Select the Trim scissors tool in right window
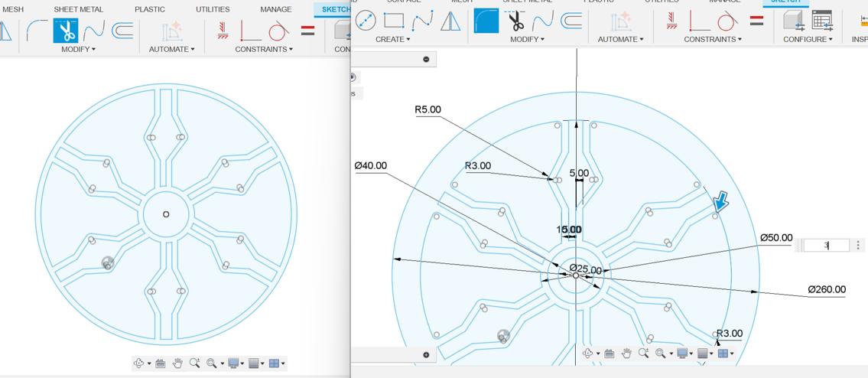Image resolution: width=868 pixels, height=378 pixels. click(516, 21)
